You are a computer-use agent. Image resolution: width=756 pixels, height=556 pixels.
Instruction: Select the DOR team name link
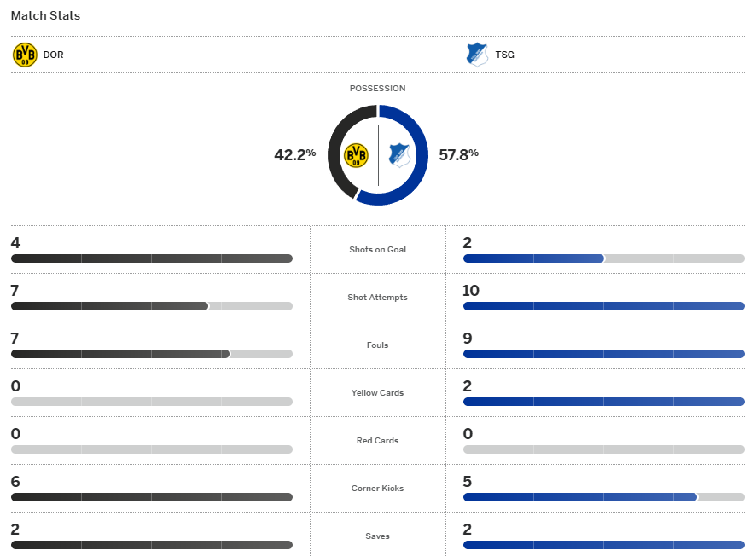coord(53,55)
